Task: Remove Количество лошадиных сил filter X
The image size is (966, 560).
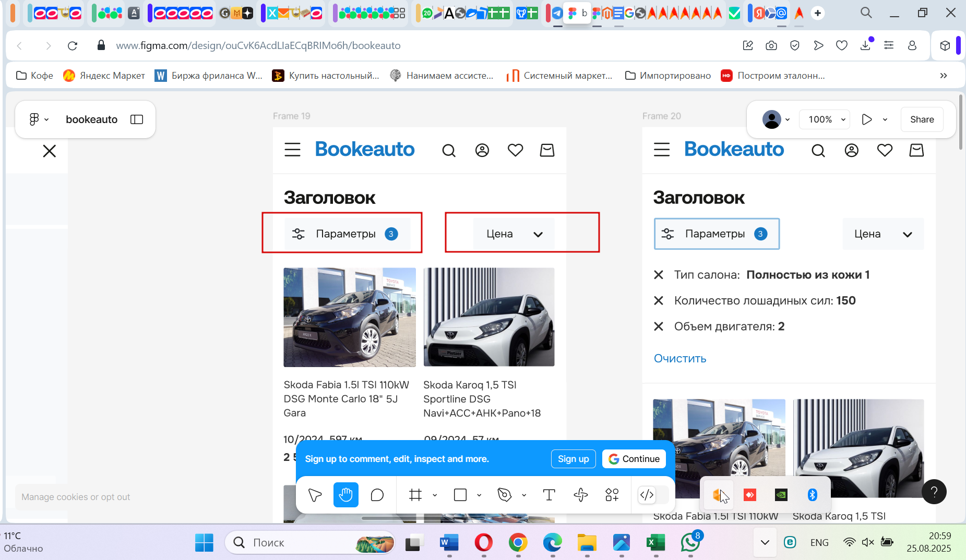Action: click(659, 300)
